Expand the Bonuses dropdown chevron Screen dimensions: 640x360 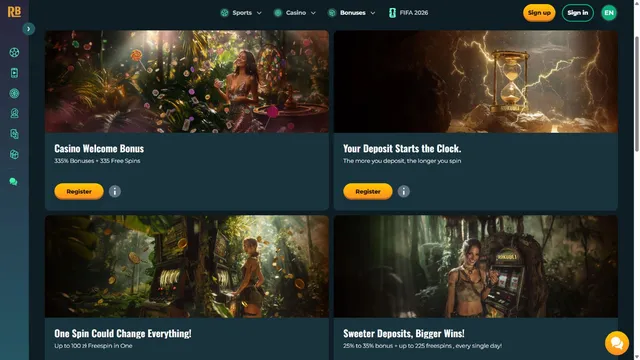point(373,13)
